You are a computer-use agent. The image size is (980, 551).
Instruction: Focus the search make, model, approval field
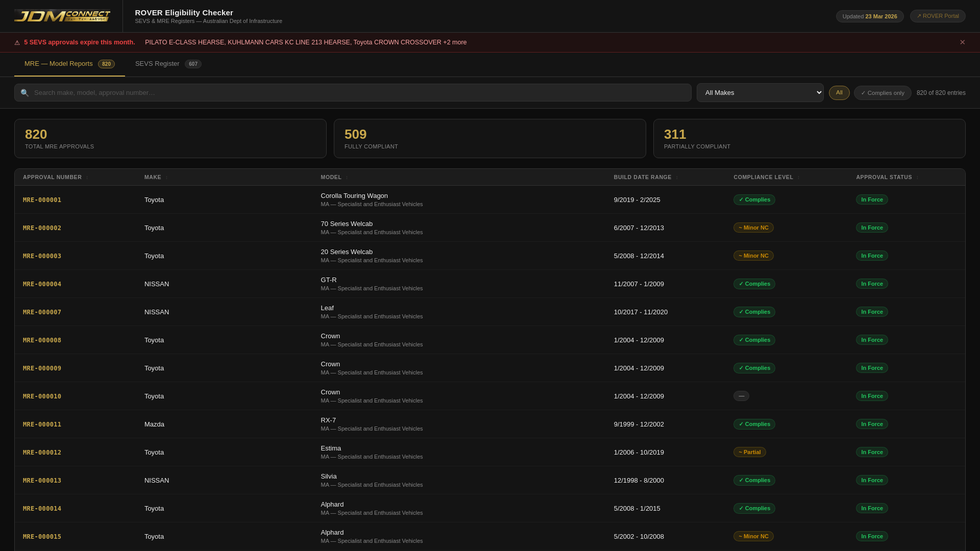(x=353, y=93)
